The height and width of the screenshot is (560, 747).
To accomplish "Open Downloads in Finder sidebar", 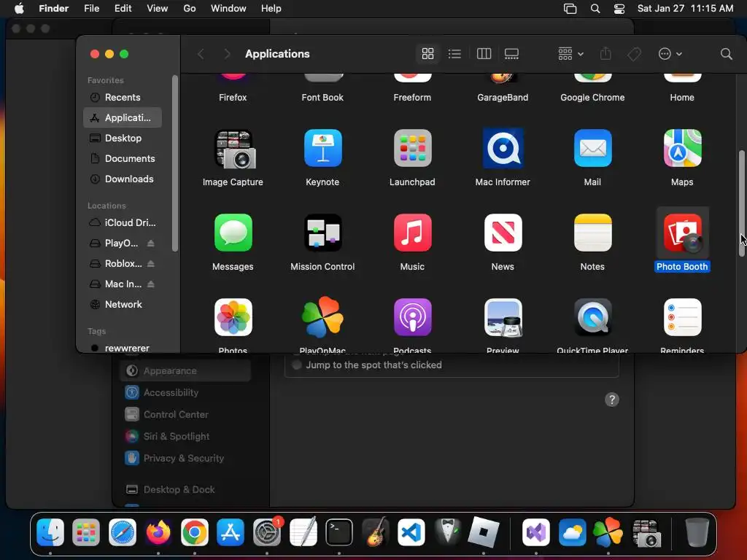I will (123, 179).
